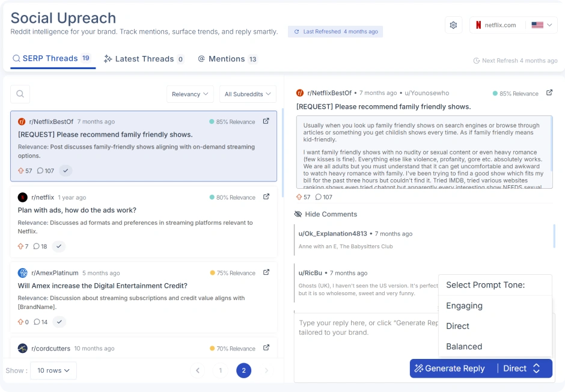This screenshot has width=565, height=392.
Task: Click comment icon showing 107 in list card
Action: [x=40, y=171]
